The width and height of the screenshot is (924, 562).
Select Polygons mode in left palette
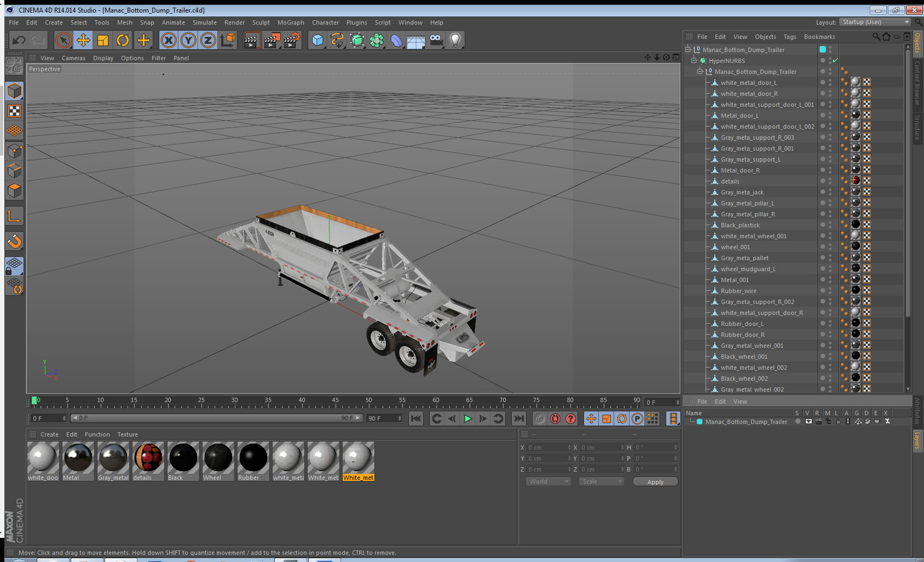(x=14, y=191)
